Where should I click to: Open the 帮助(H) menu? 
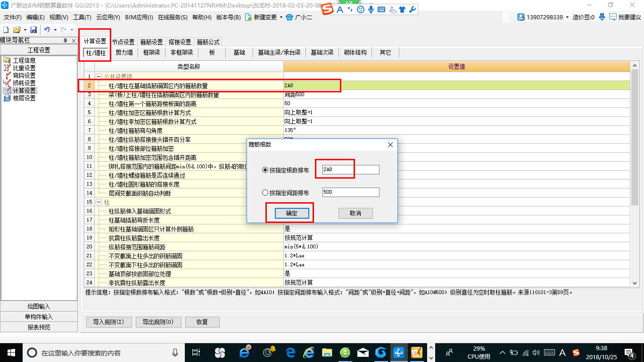click(202, 17)
